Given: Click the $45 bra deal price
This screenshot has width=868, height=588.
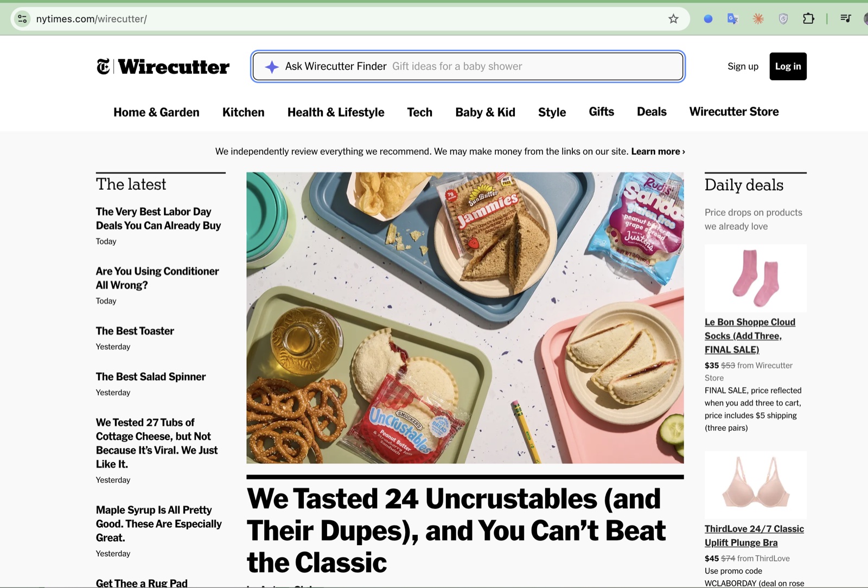Looking at the screenshot, I should pos(712,559).
